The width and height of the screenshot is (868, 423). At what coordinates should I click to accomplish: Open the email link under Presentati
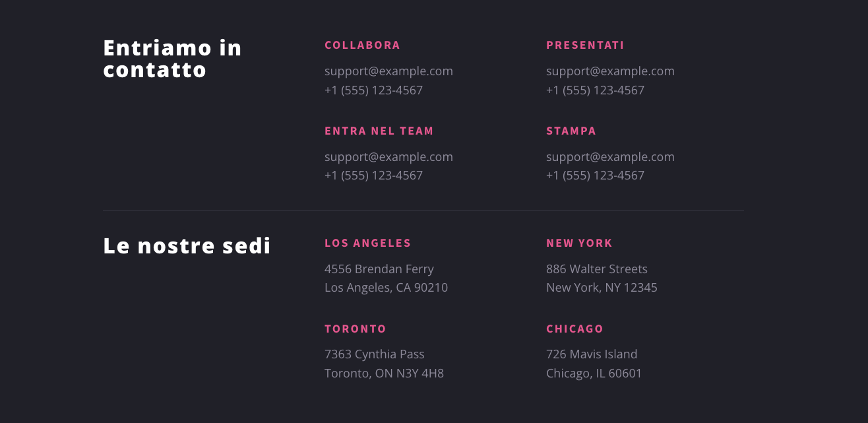[x=610, y=71]
